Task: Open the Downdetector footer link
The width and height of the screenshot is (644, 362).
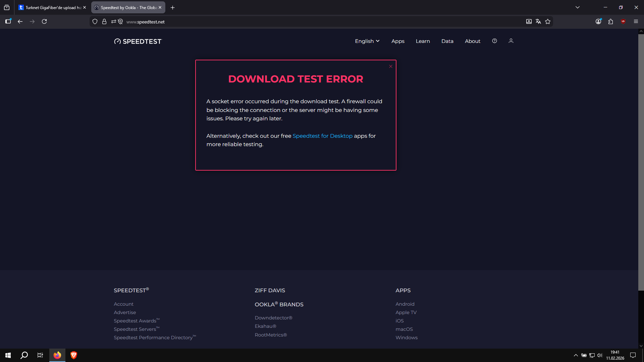Action: coord(273,318)
